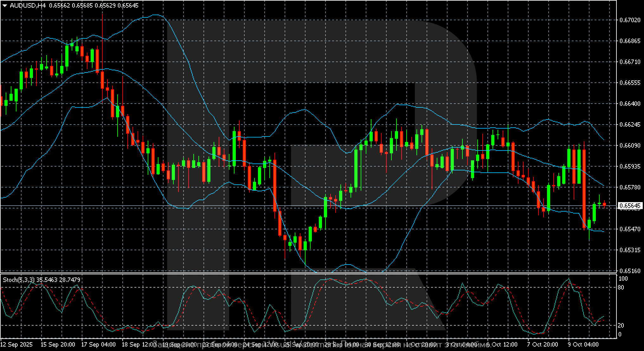Screen dimensions: 644x351
Task: Click the triangle arrow beside AUDUSD,H4
Action: click(5, 5)
